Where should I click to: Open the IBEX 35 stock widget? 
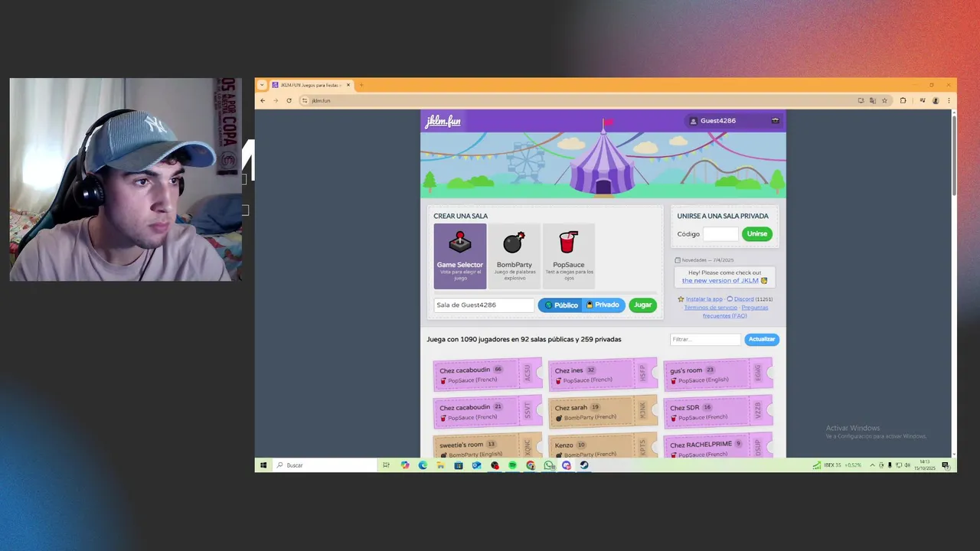[838, 465]
